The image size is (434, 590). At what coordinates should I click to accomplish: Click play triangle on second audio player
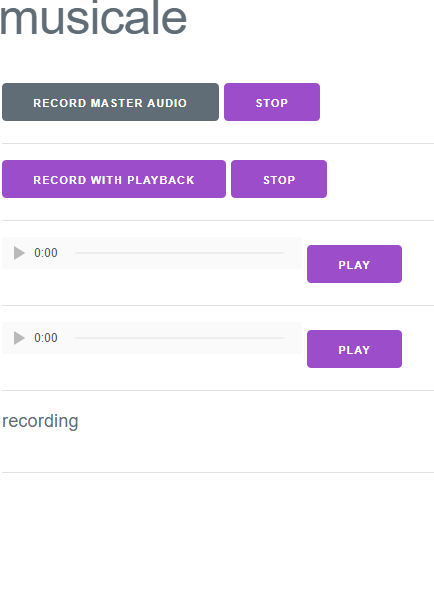[x=19, y=338]
